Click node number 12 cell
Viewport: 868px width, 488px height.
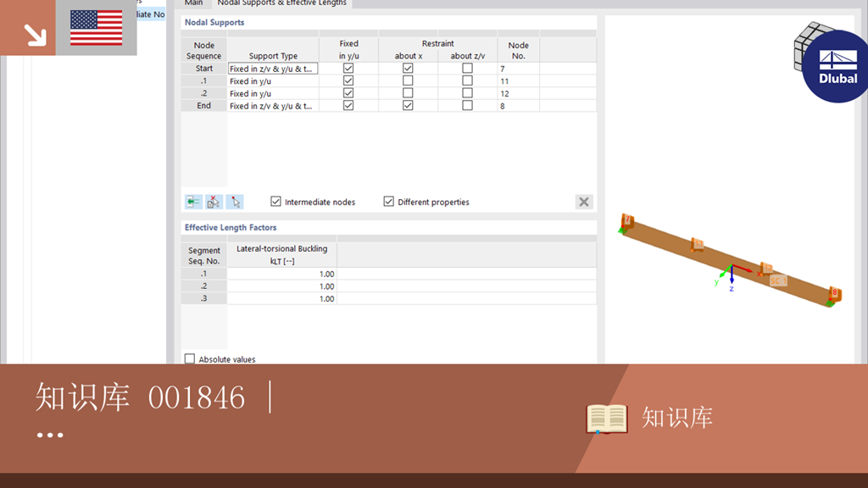518,93
